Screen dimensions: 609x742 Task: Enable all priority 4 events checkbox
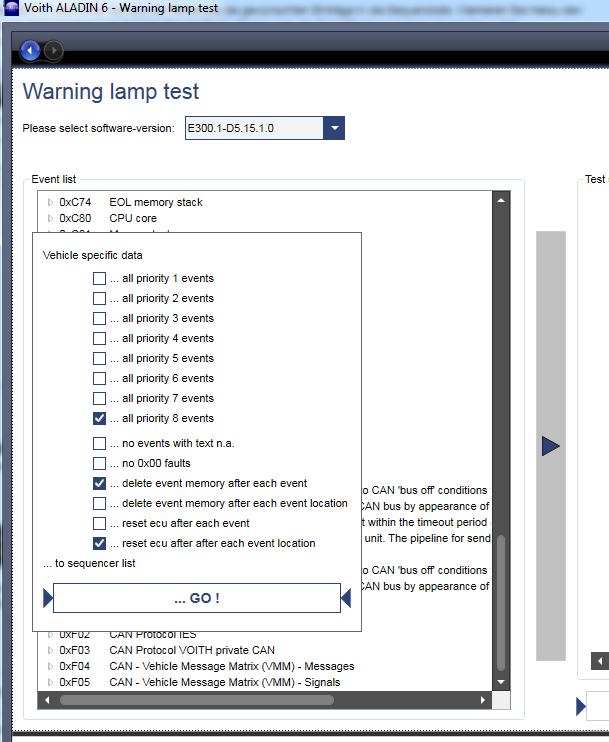point(99,338)
